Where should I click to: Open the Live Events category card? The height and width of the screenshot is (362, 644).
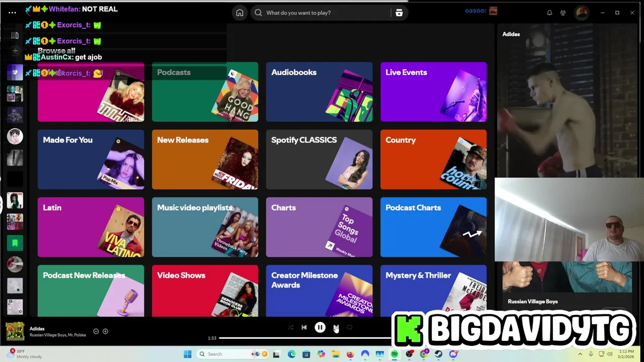[433, 92]
